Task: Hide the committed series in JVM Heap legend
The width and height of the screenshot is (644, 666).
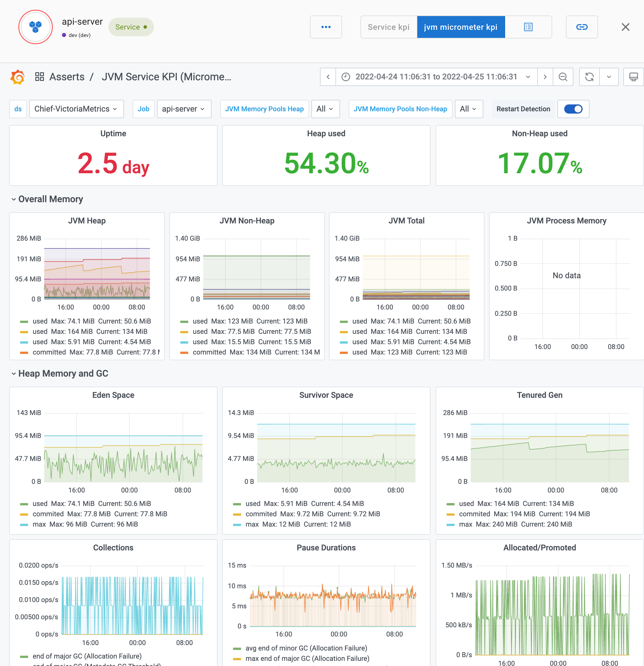Action: pyautogui.click(x=49, y=352)
